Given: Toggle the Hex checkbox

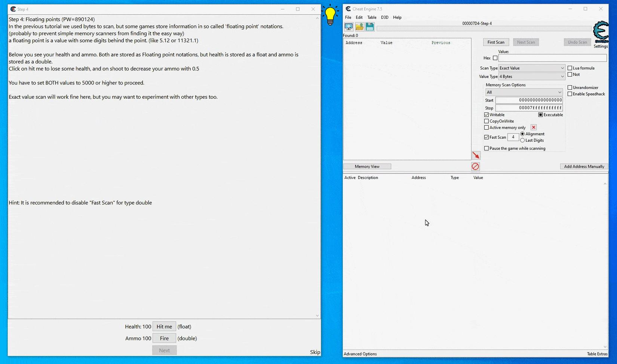Looking at the screenshot, I should pyautogui.click(x=495, y=58).
